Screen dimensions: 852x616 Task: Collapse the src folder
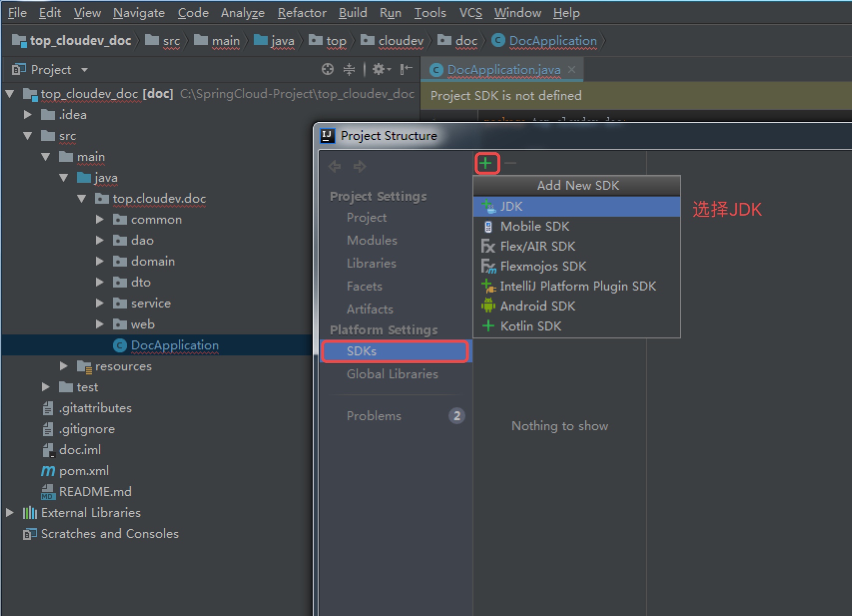(27, 135)
